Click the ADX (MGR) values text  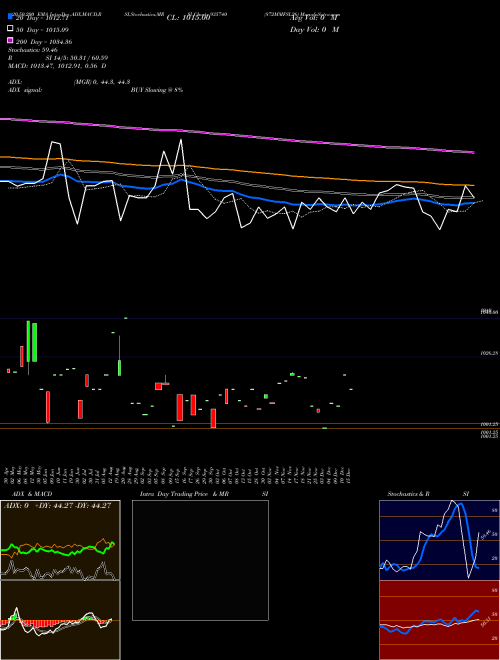point(101,82)
